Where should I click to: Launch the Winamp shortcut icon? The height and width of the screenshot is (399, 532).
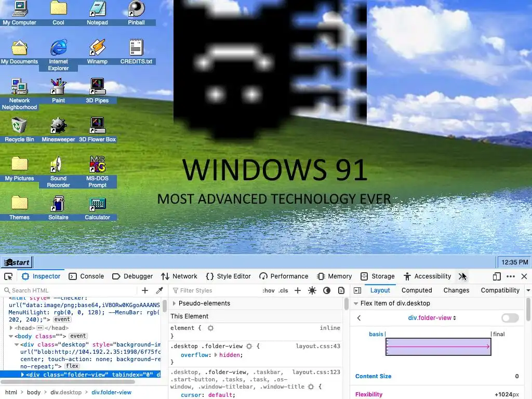[x=97, y=51]
